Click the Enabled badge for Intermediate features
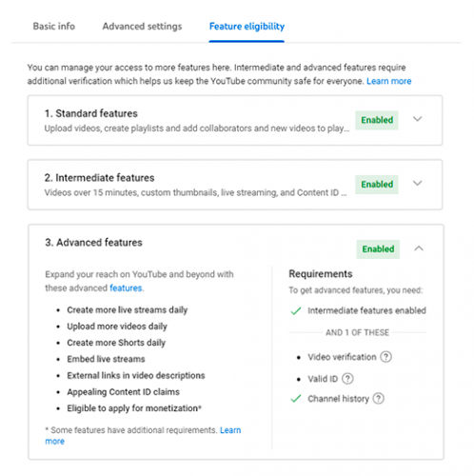Screen dimensions: 474x476 (x=377, y=185)
